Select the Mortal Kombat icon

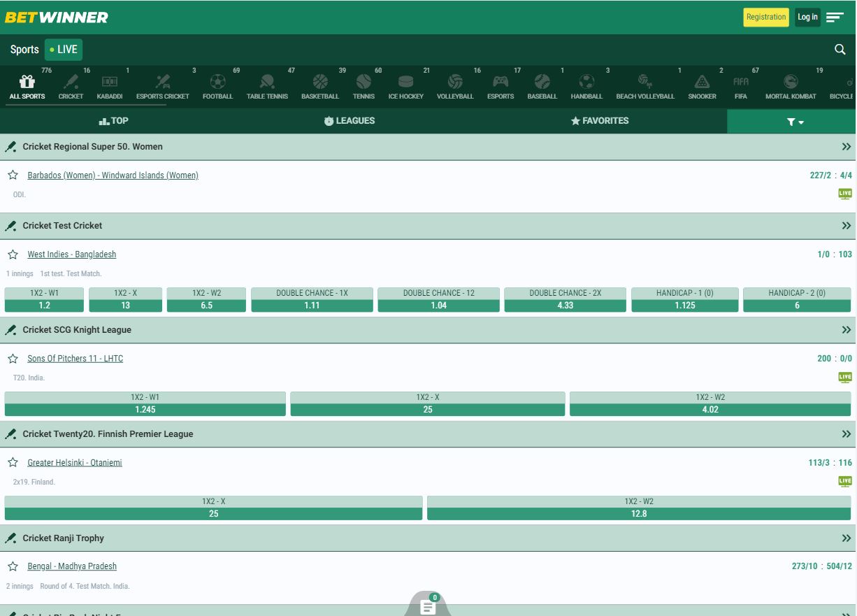[791, 81]
